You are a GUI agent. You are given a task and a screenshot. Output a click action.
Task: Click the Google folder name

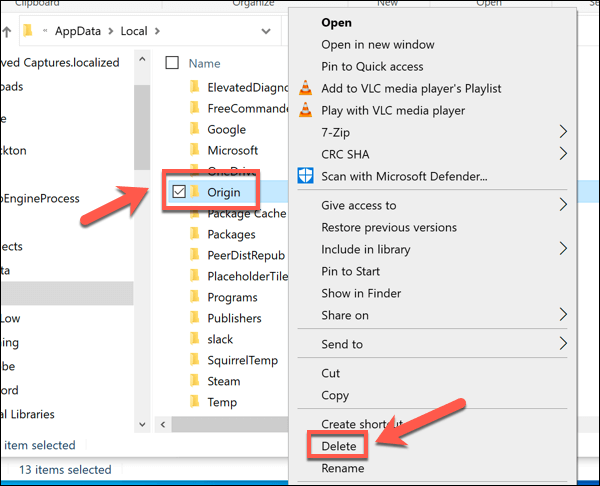(227, 130)
